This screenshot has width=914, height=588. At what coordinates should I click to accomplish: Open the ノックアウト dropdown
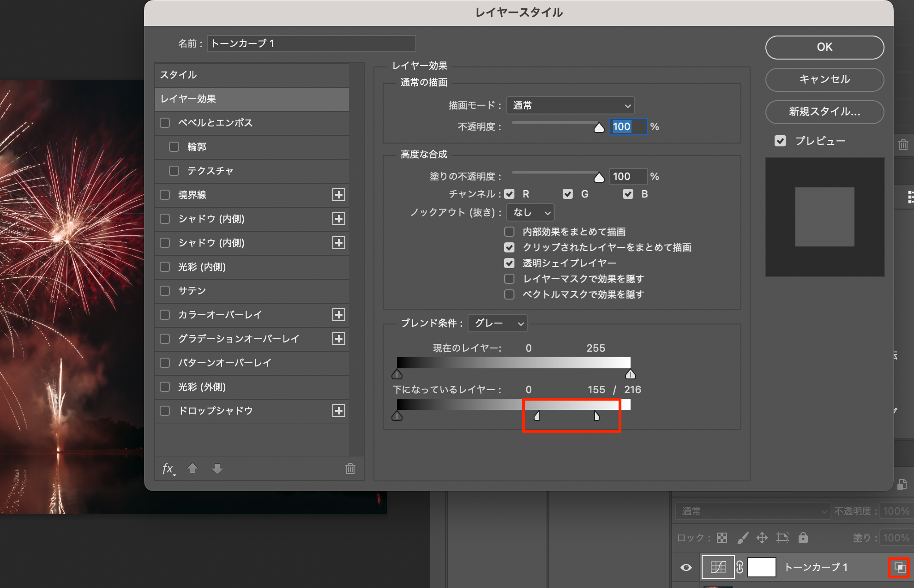pyautogui.click(x=530, y=212)
